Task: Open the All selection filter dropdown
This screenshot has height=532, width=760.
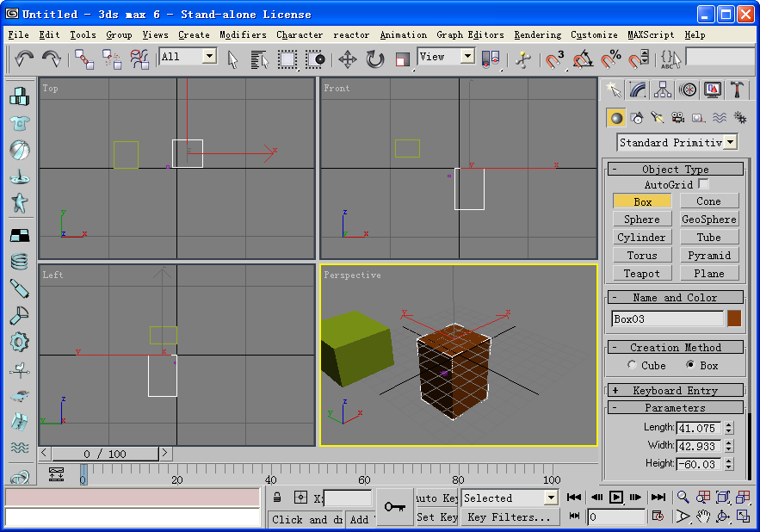Action: click(x=188, y=57)
